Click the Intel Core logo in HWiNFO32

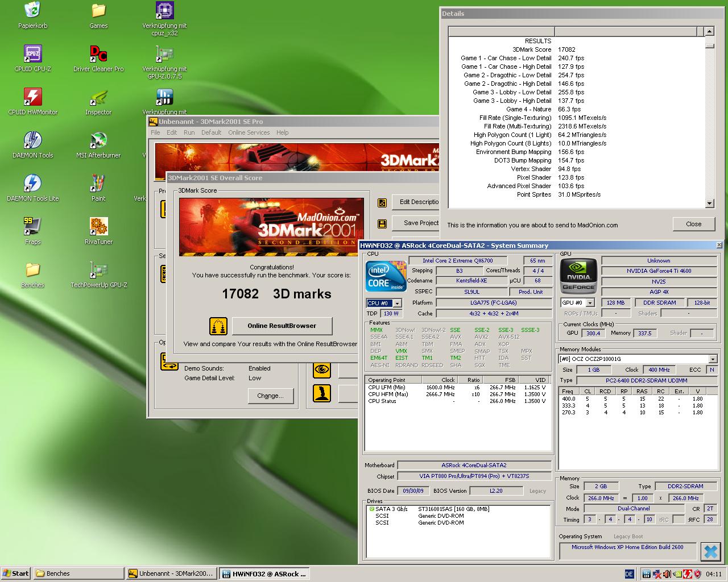pos(385,277)
